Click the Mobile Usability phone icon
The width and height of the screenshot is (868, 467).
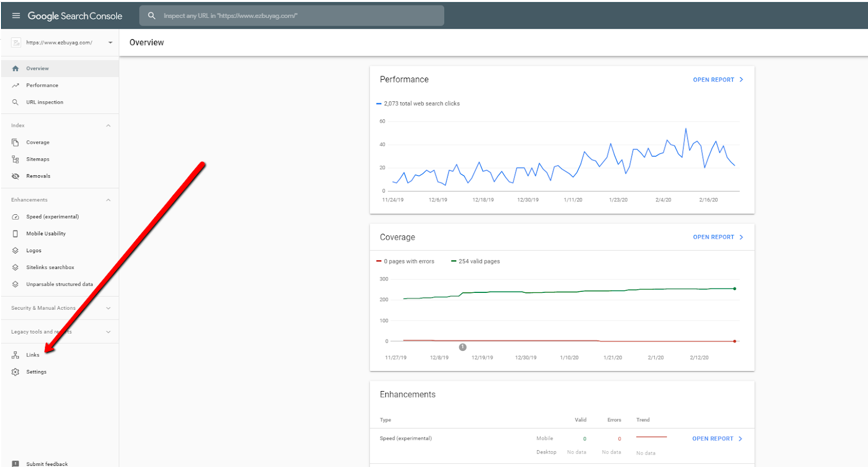15,233
